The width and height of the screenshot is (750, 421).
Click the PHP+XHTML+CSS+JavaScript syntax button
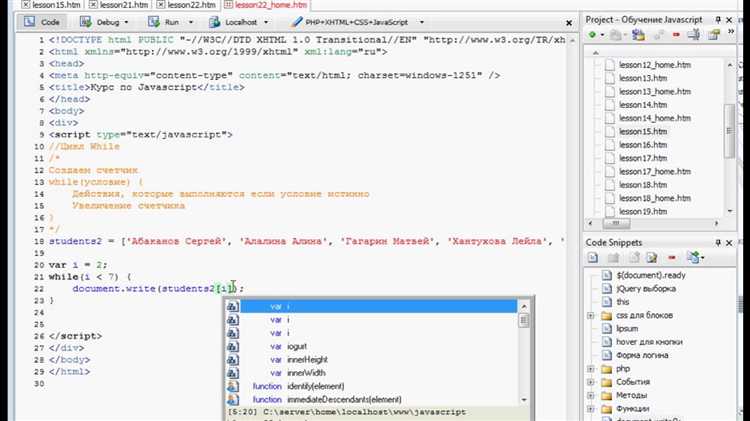pos(350,22)
